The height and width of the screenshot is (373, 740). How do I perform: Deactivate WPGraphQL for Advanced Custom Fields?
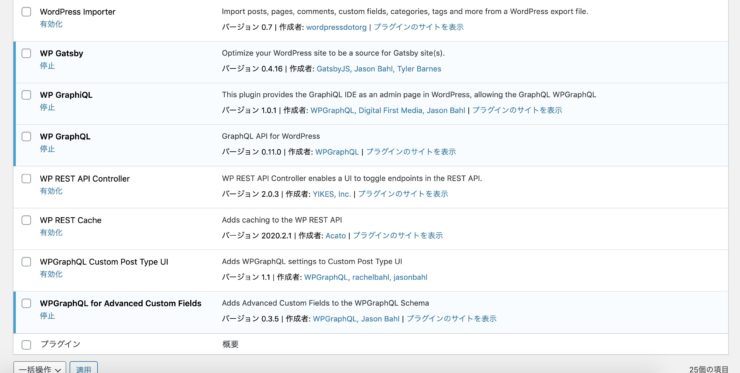click(47, 315)
